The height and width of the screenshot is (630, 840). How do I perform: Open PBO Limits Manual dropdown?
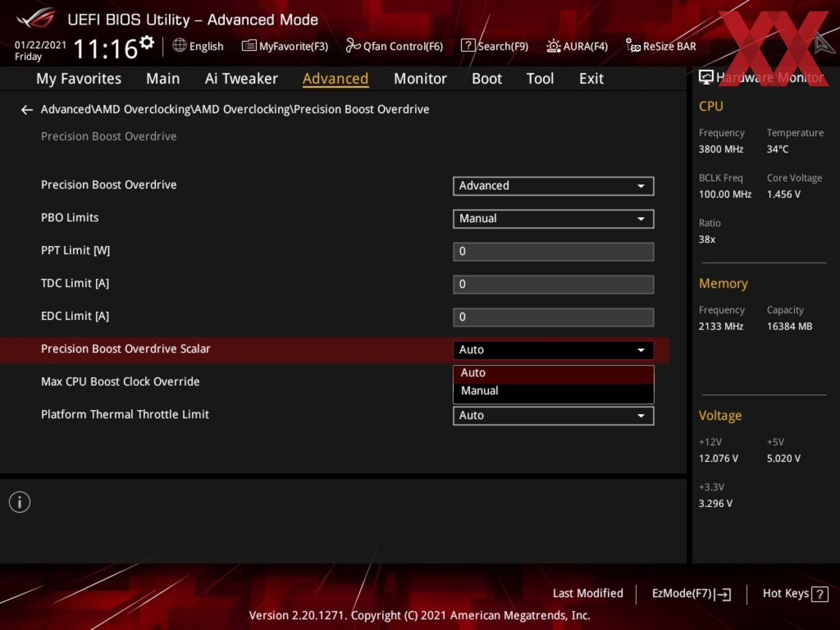553,219
